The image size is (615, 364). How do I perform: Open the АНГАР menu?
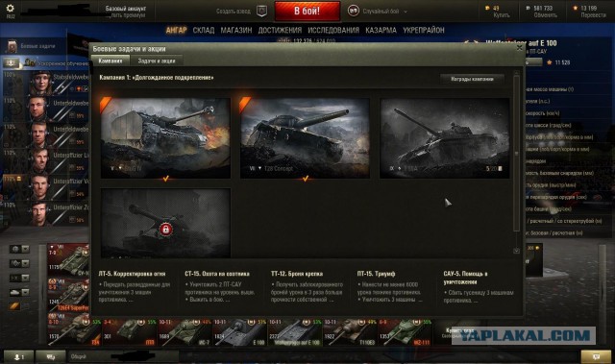pyautogui.click(x=176, y=30)
